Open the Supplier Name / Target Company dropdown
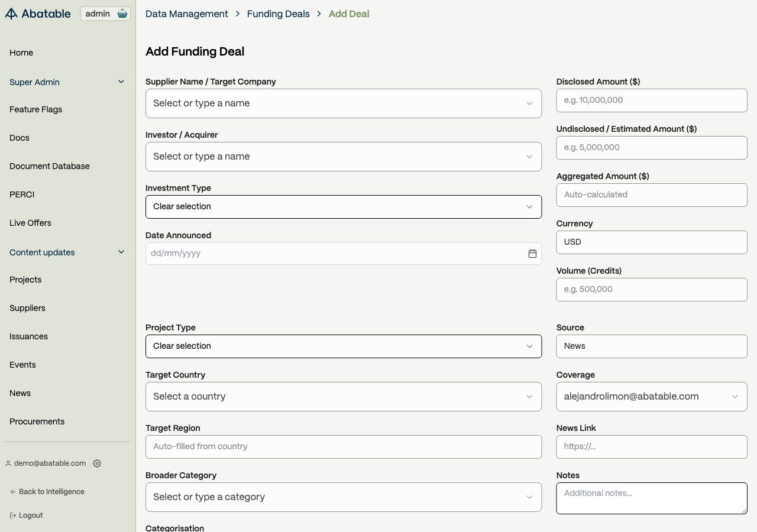This screenshot has width=757, height=532. [x=343, y=103]
